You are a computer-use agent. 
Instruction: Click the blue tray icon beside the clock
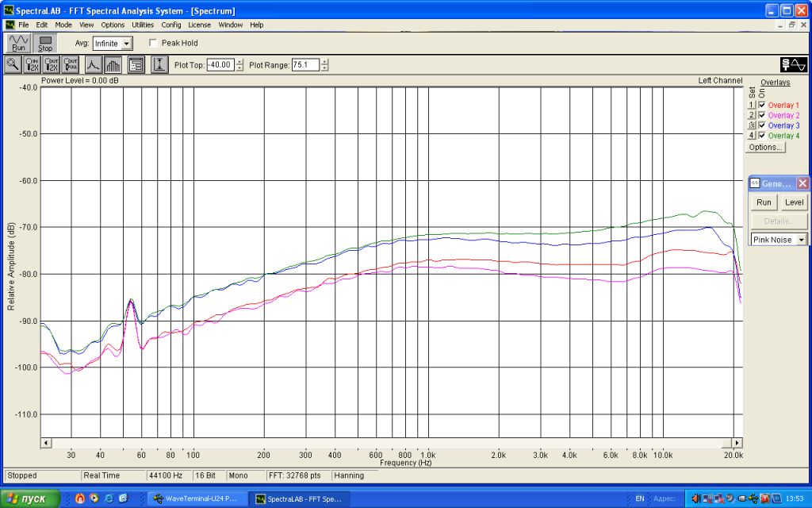click(x=777, y=498)
